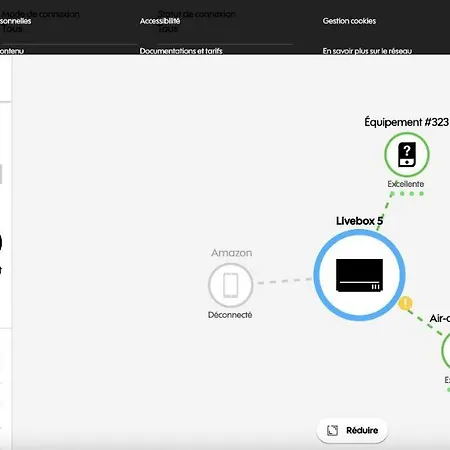Screen dimensions: 450x450
Task: Open Documentations et tarifs link
Action: [181, 51]
